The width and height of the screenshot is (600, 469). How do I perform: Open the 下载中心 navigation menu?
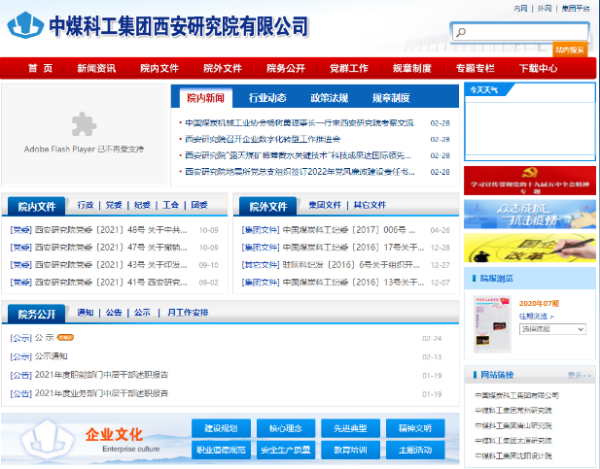click(x=537, y=69)
